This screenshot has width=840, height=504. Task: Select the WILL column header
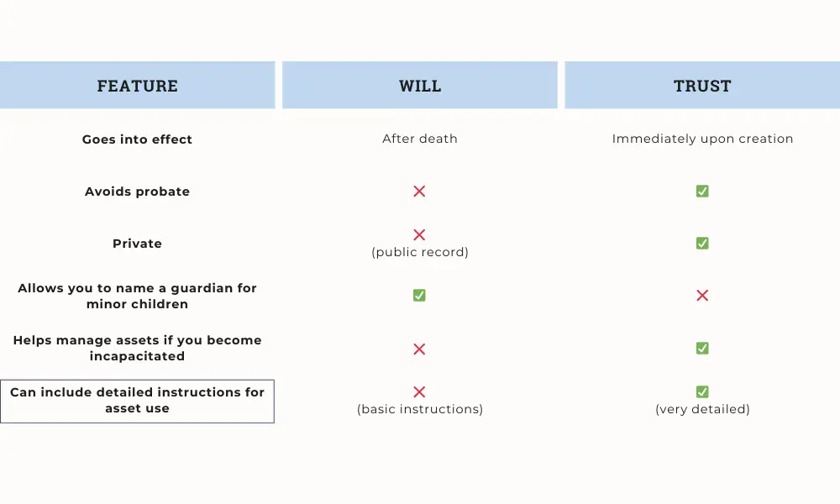click(x=420, y=86)
